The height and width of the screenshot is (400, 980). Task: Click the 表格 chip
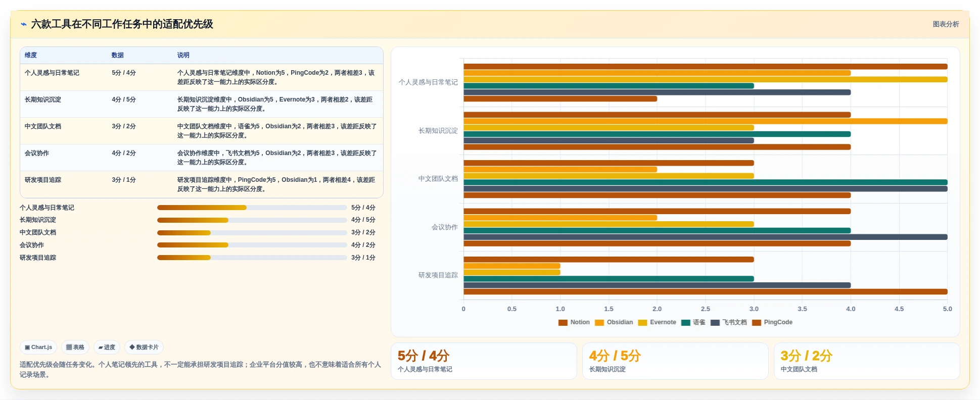[75, 347]
